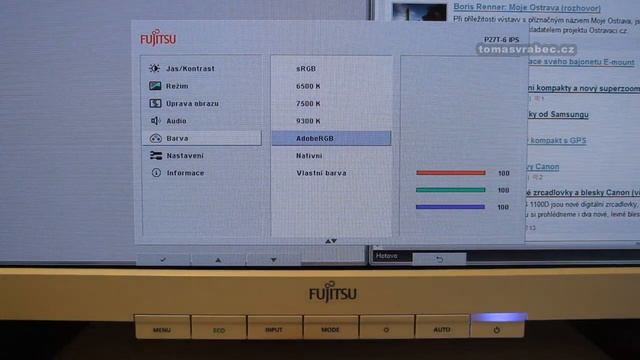
Task: Select the highlighted AdobeRGB option
Action: pos(331,138)
